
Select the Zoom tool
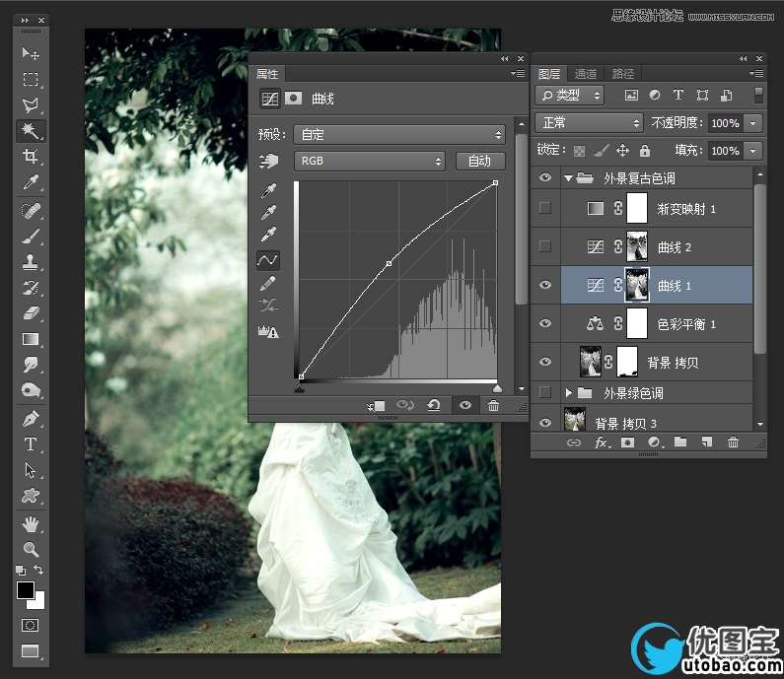31,549
